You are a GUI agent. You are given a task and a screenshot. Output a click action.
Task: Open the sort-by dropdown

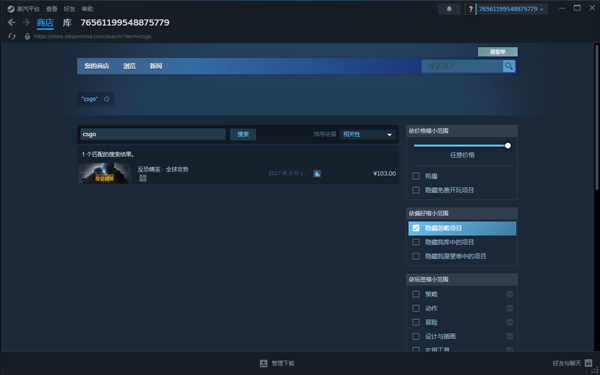coord(367,134)
